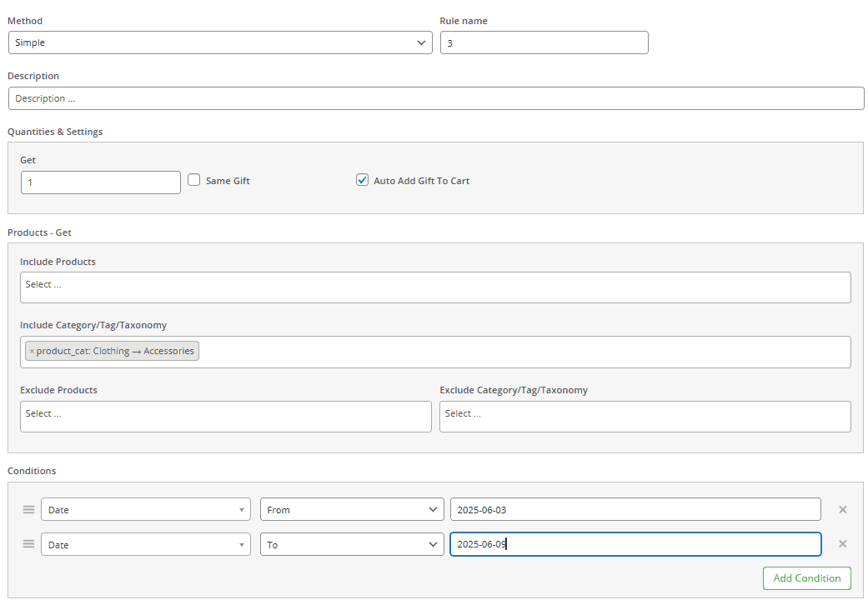The height and width of the screenshot is (605, 868).
Task: Open the Include Products select box
Action: pos(435,287)
